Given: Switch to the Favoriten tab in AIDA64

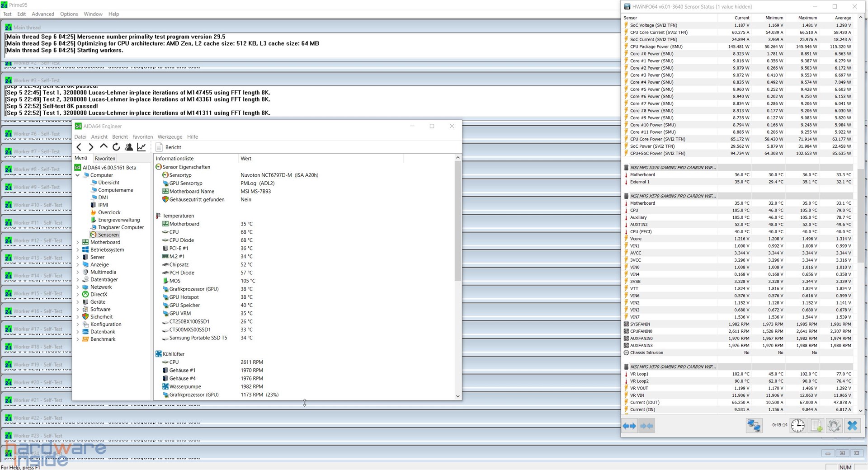Looking at the screenshot, I should click(x=105, y=158).
